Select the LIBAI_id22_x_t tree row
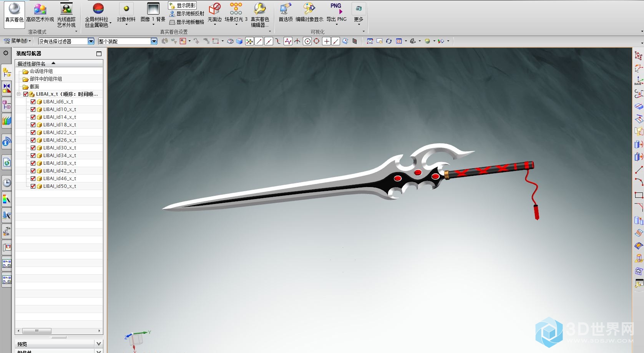The height and width of the screenshot is (353, 644). tap(59, 133)
